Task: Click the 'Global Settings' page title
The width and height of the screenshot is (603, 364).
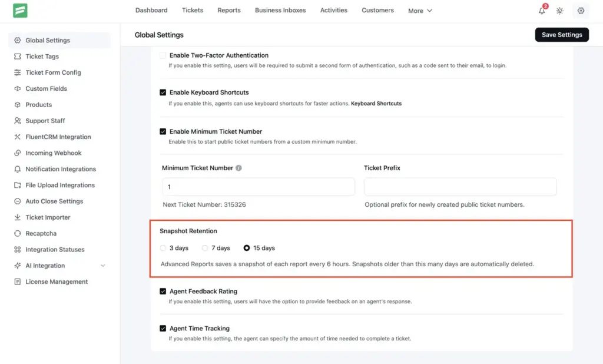Action: point(159,35)
